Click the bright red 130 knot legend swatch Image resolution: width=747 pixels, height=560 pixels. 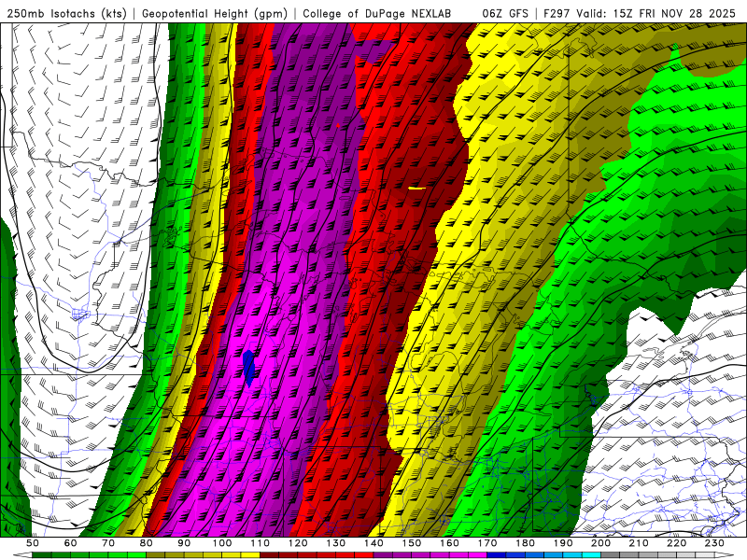point(345,555)
